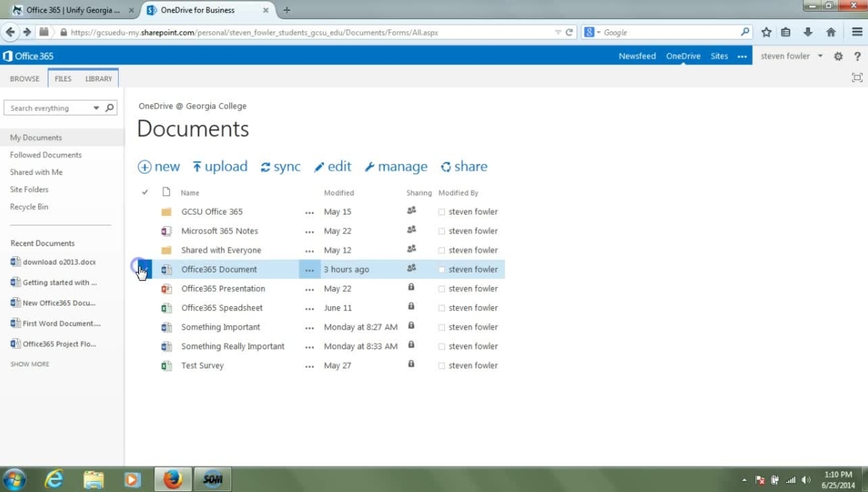868x492 pixels.
Task: Toggle presence box beside steven fowler, Test Survey row
Action: click(x=441, y=366)
